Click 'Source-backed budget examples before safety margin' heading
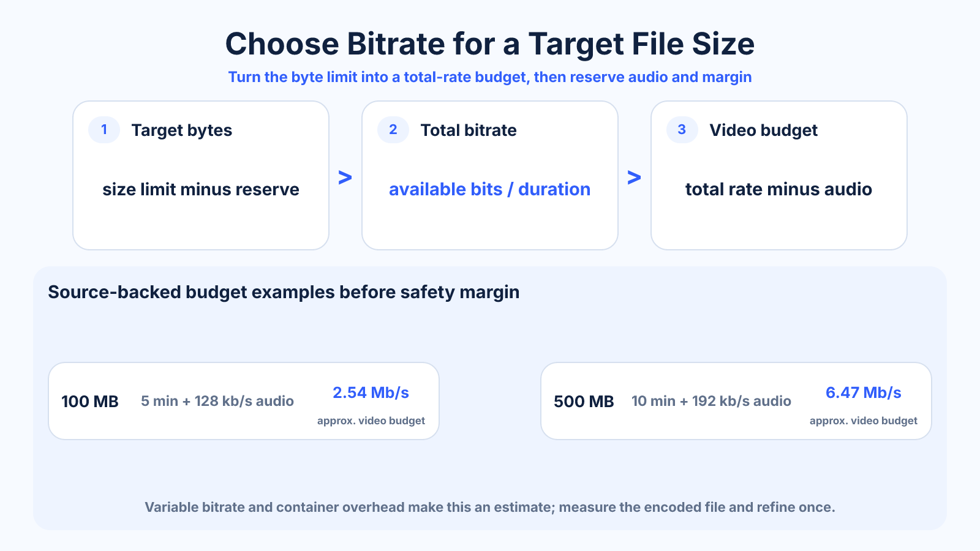This screenshot has width=980, height=551. click(284, 292)
